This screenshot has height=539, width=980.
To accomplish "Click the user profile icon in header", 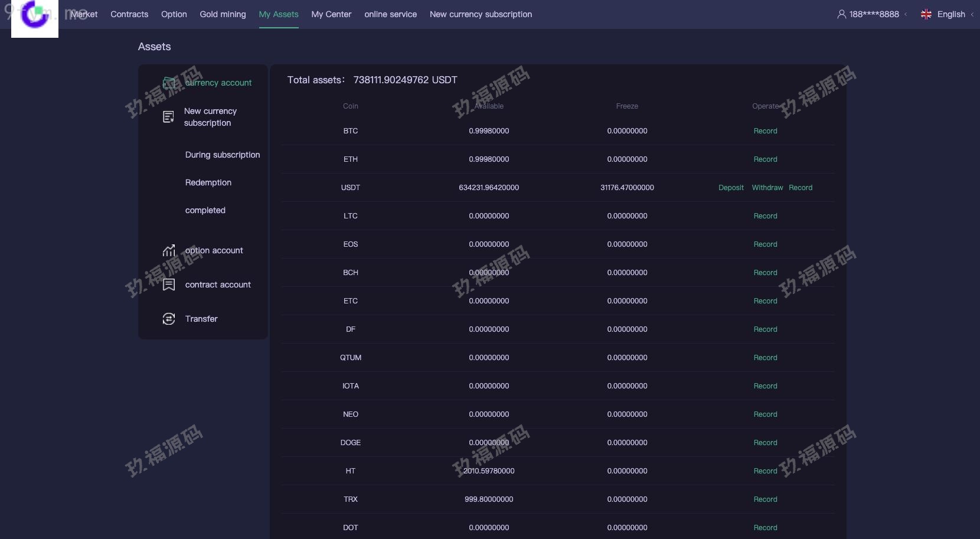I will coord(842,14).
